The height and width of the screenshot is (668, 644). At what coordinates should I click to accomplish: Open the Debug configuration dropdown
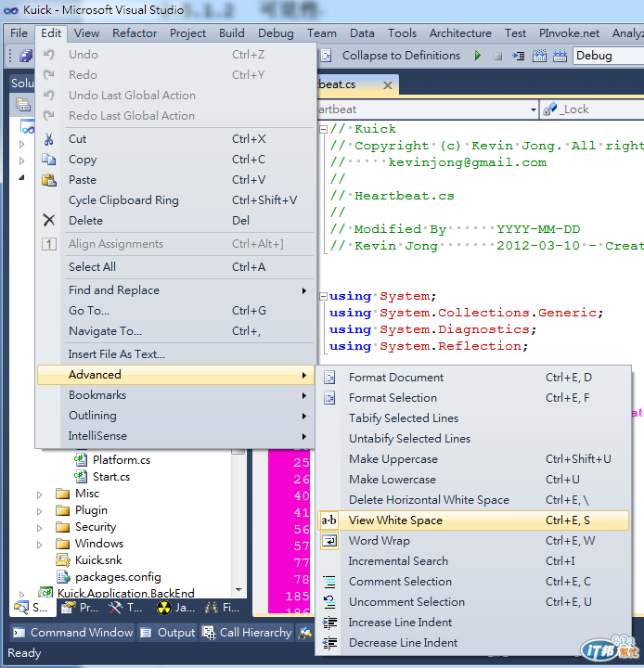(x=609, y=56)
